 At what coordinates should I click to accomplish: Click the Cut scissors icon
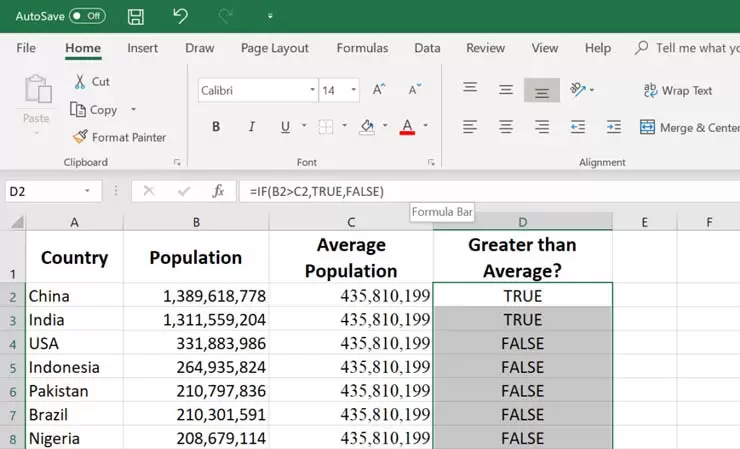[x=80, y=81]
